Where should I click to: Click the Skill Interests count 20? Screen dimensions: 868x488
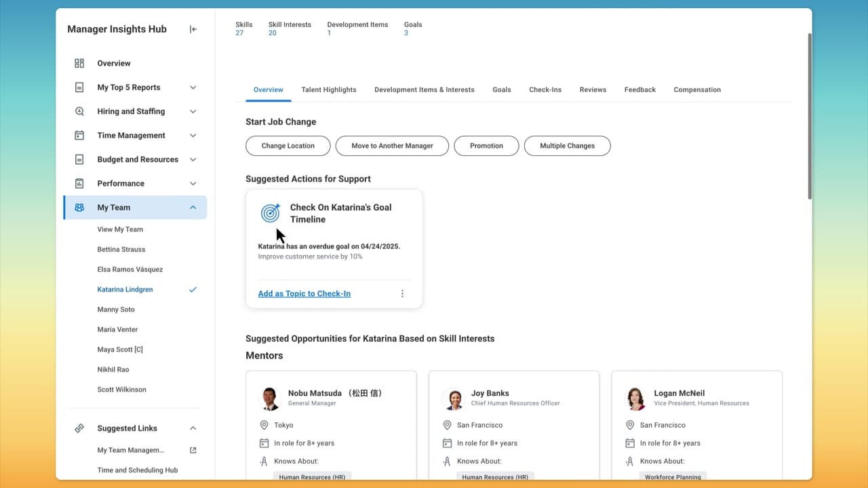click(273, 33)
